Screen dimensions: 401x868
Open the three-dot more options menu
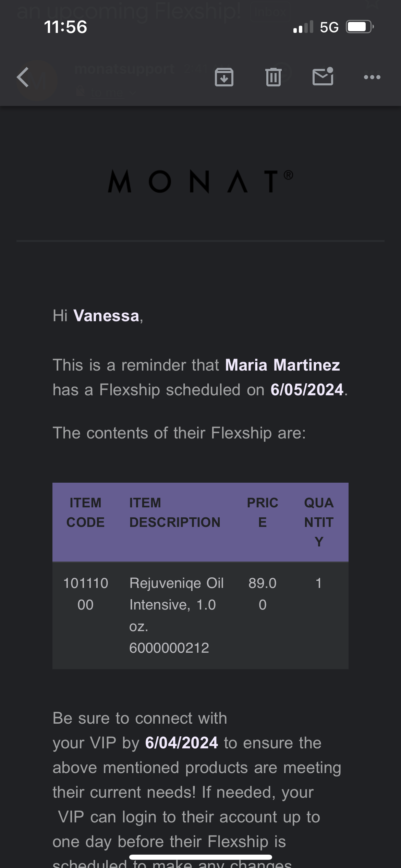[x=372, y=77]
